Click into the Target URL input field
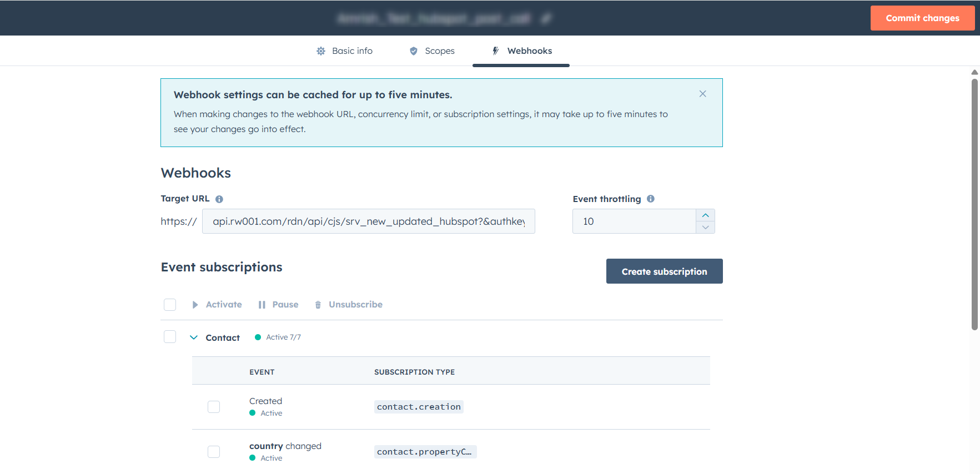The height and width of the screenshot is (474, 980). (368, 221)
